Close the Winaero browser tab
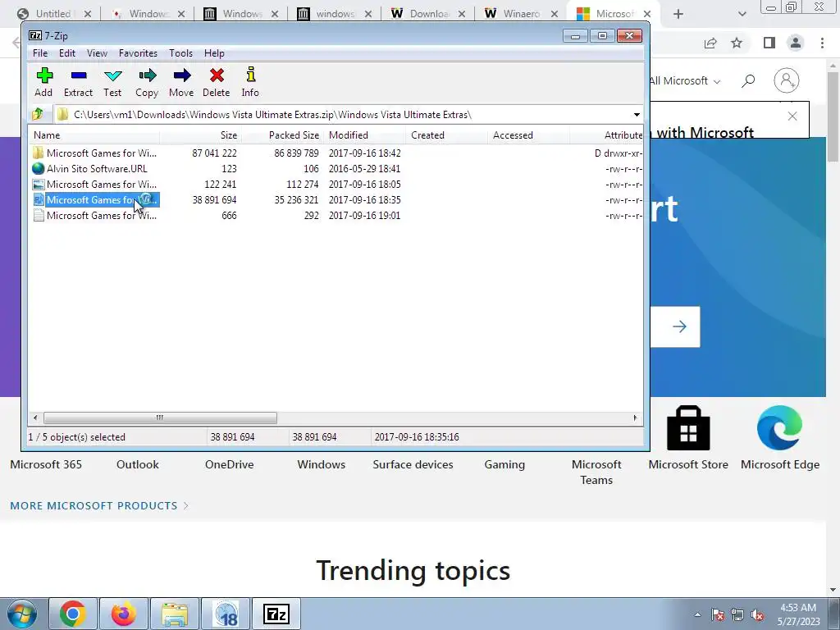The image size is (840, 630). 555,14
